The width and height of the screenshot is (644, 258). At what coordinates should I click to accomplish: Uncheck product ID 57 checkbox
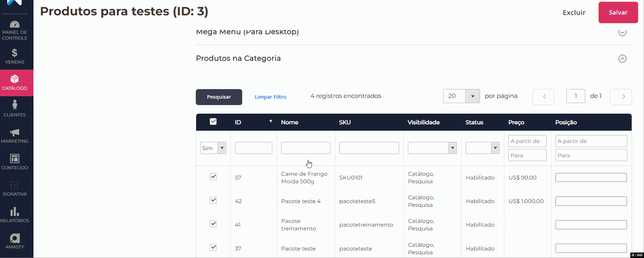[x=213, y=177]
